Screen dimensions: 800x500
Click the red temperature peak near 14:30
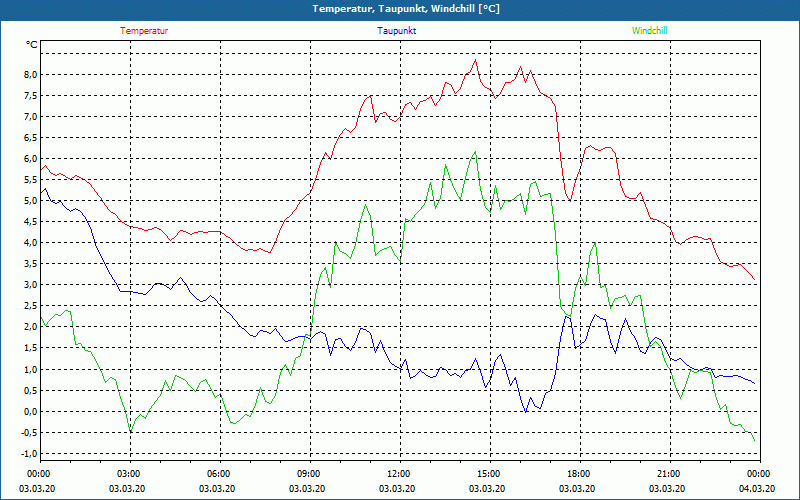(476, 60)
